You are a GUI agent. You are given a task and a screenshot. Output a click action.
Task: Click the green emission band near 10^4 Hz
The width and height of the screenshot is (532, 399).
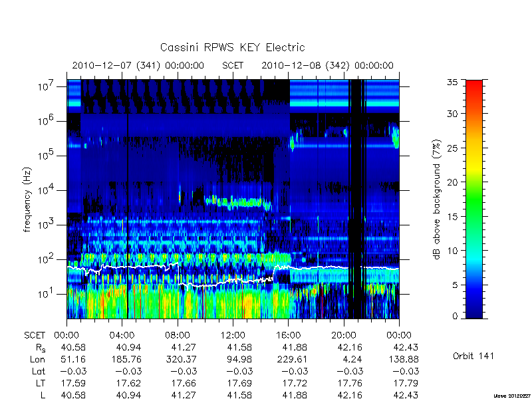coord(237,203)
